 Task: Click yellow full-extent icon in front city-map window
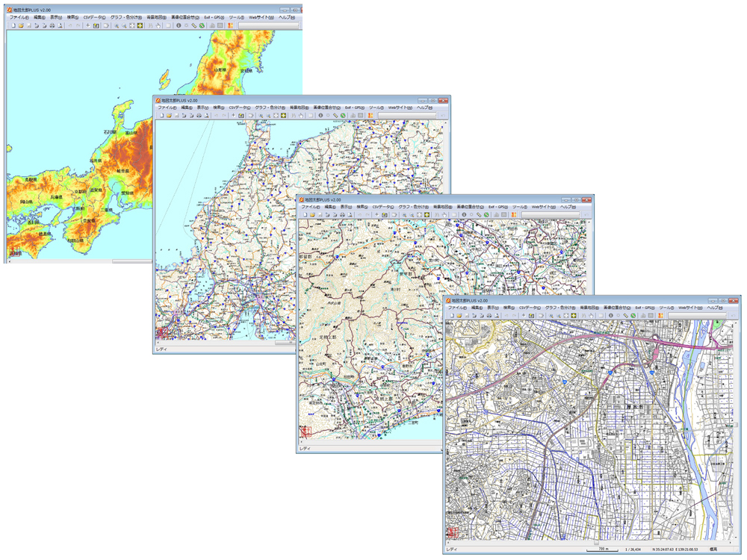point(574,315)
